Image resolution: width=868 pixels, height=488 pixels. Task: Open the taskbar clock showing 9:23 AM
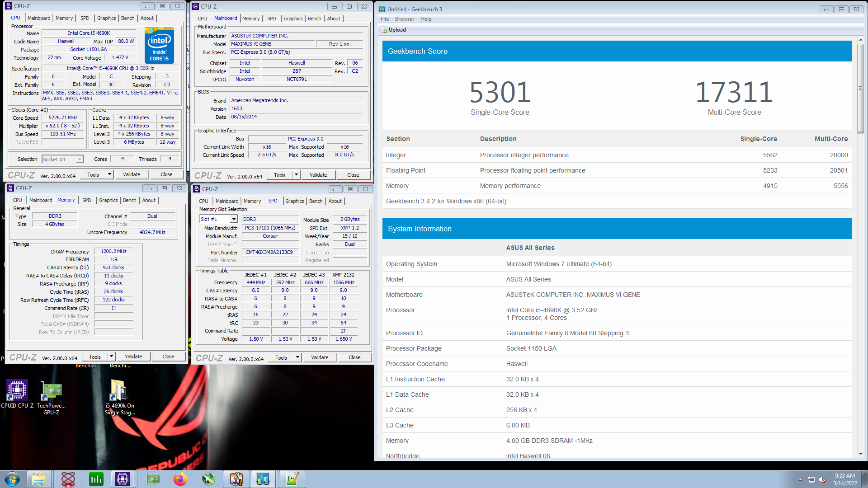tap(845, 479)
